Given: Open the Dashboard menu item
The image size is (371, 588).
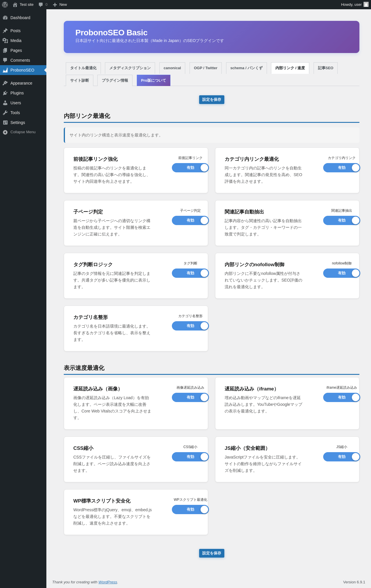Looking at the screenshot, I should tap(23, 18).
